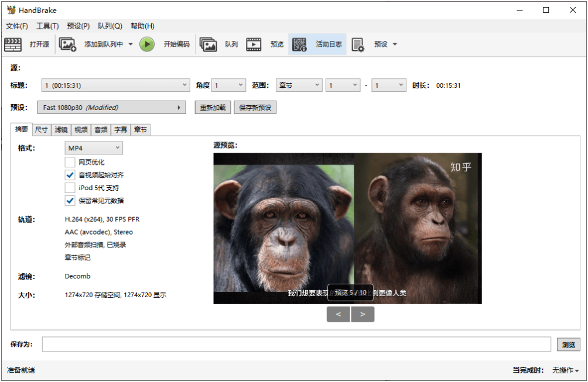
Task: Click the source preview image
Action: coord(348,229)
